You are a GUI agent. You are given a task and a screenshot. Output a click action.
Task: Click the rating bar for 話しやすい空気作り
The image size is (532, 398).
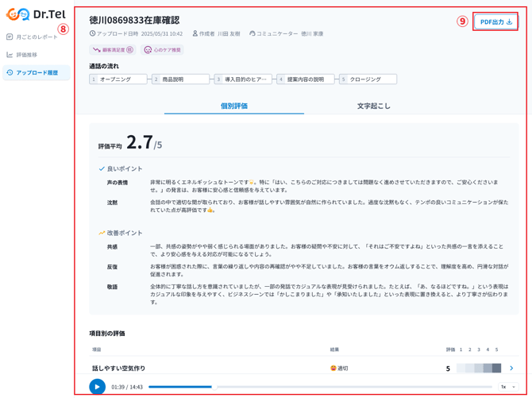click(479, 368)
